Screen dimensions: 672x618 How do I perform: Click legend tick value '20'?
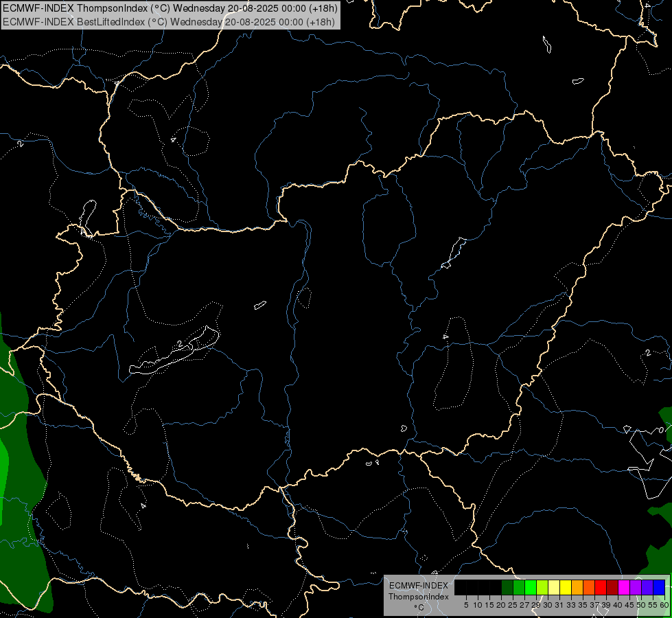coord(501,605)
